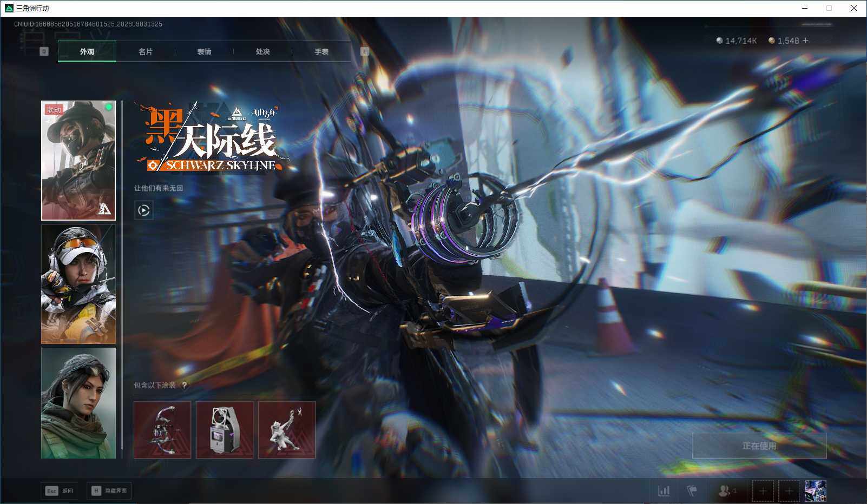
Task: Click the Esc 返回 button
Action: tap(59, 490)
